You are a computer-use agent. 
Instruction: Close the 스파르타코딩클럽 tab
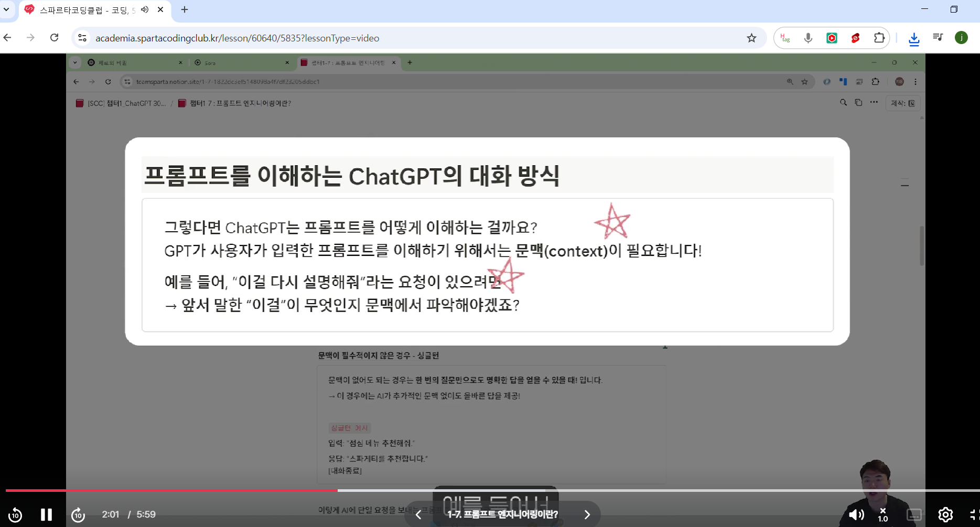[x=160, y=9]
